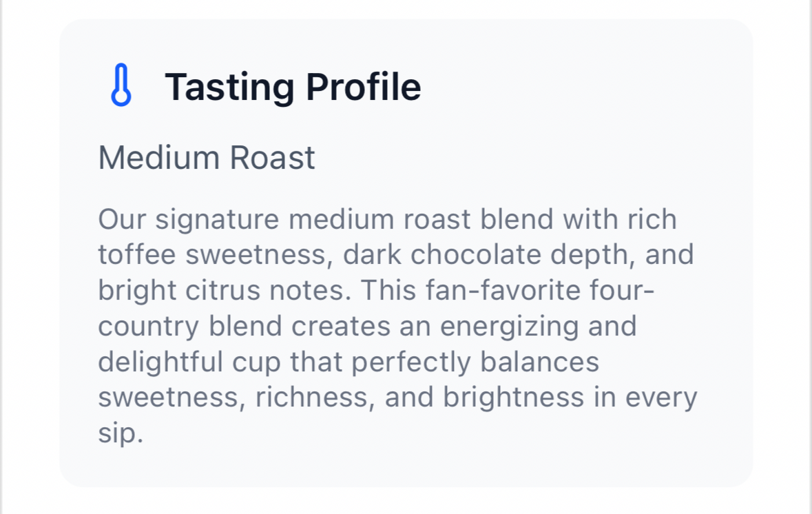Click the final word 'sip.'
Viewport: 812px width, 514px height.
coord(121,433)
